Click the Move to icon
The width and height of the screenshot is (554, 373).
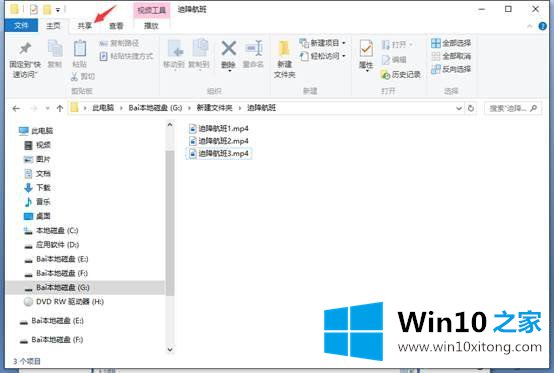pos(175,49)
